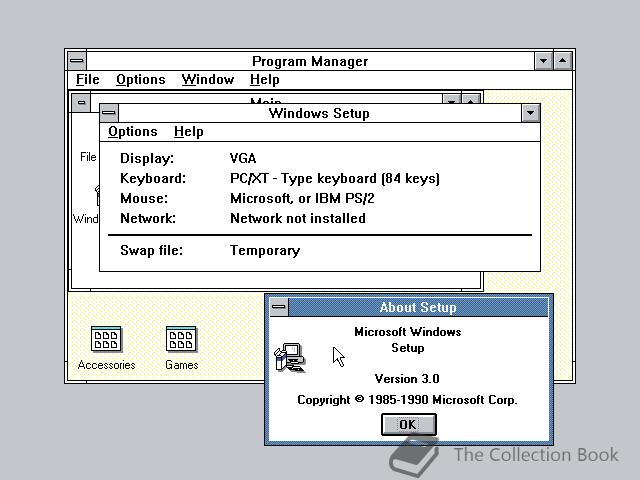Click the Setup computer icon in About Setup
640x480 pixels.
(x=290, y=358)
